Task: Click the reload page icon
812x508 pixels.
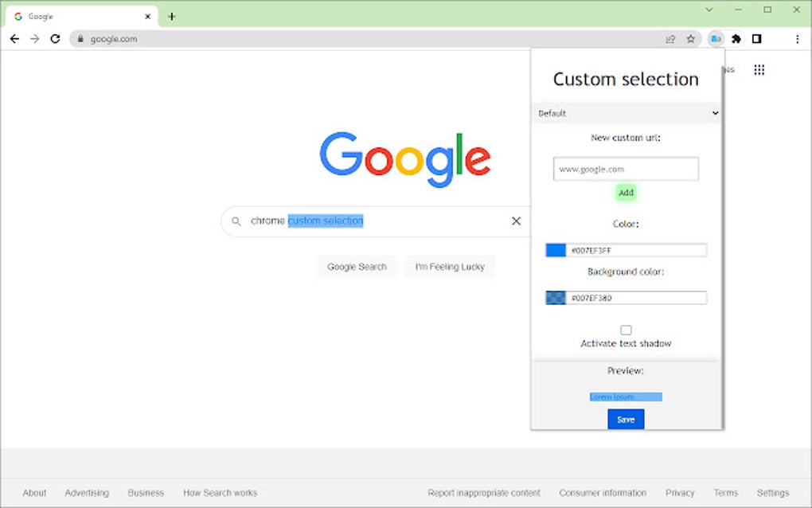Action: point(55,38)
